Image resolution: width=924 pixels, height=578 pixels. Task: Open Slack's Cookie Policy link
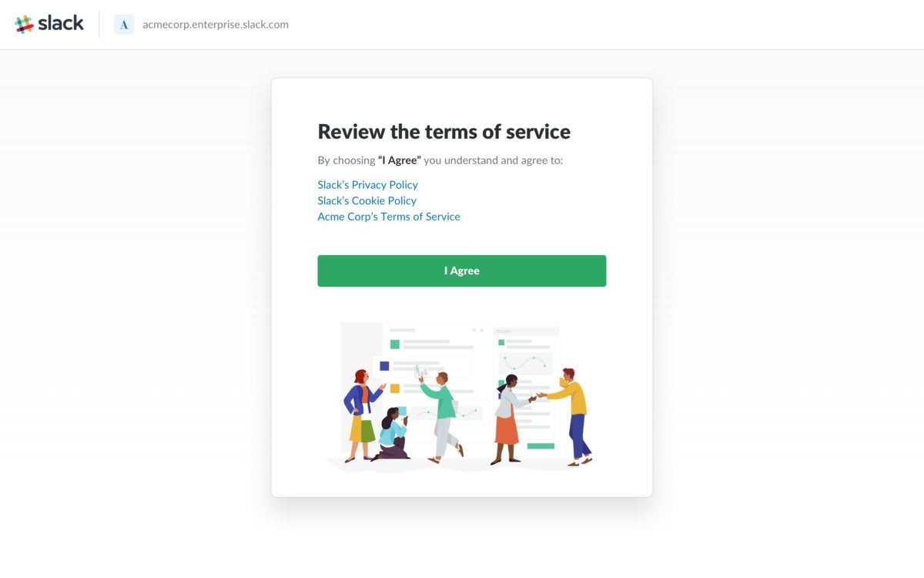pyautogui.click(x=367, y=200)
